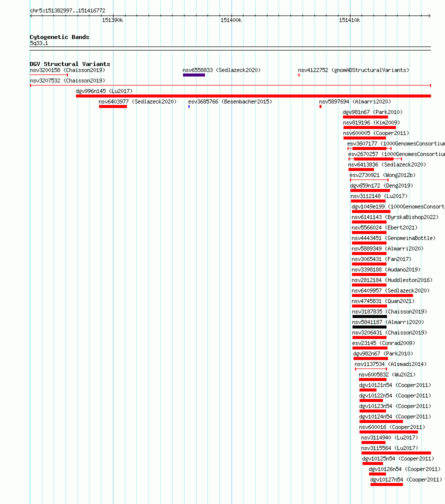Click the red bar under nsv6409957
The width and height of the screenshot is (445, 504).
tap(382, 295)
